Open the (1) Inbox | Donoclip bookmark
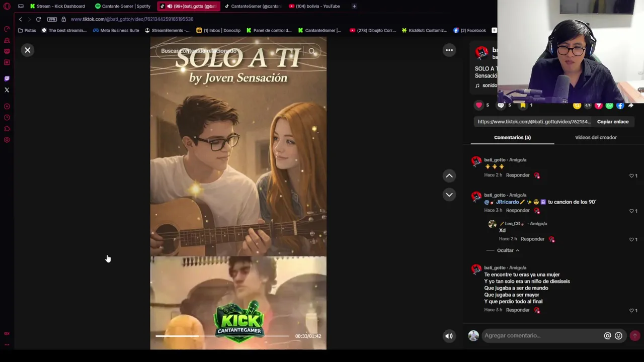The image size is (644, 362). pos(218,30)
